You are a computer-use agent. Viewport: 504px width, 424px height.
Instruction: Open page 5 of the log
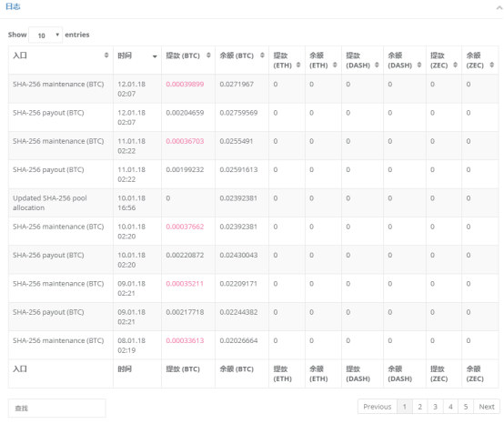click(x=466, y=407)
